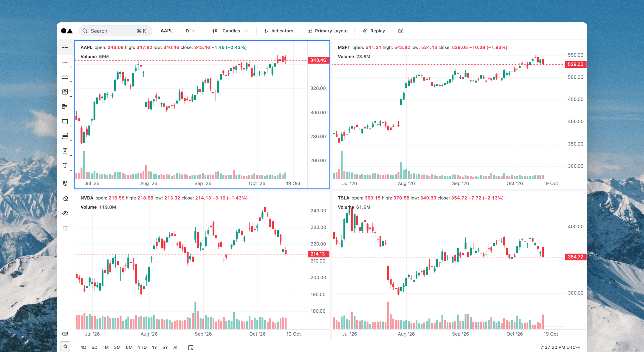The width and height of the screenshot is (644, 352).
Task: Select the 5D time range
Action: [95, 347]
